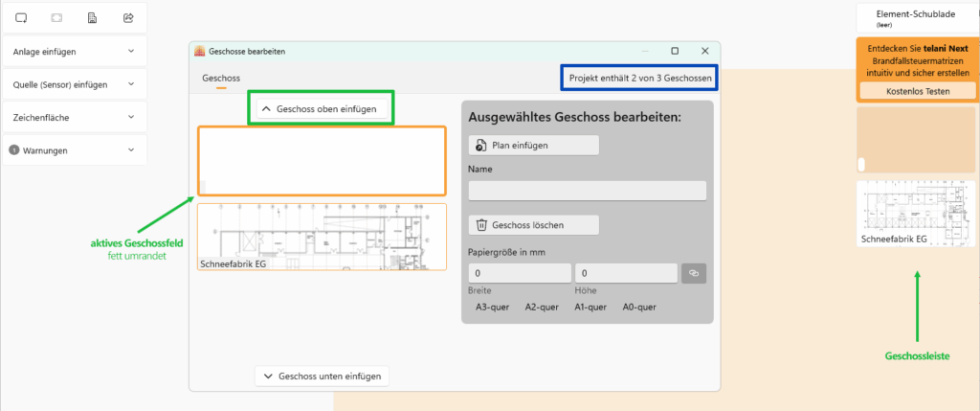Insert a floor above with Geschoss oben einfügen
The image size is (980, 411).
pos(322,109)
